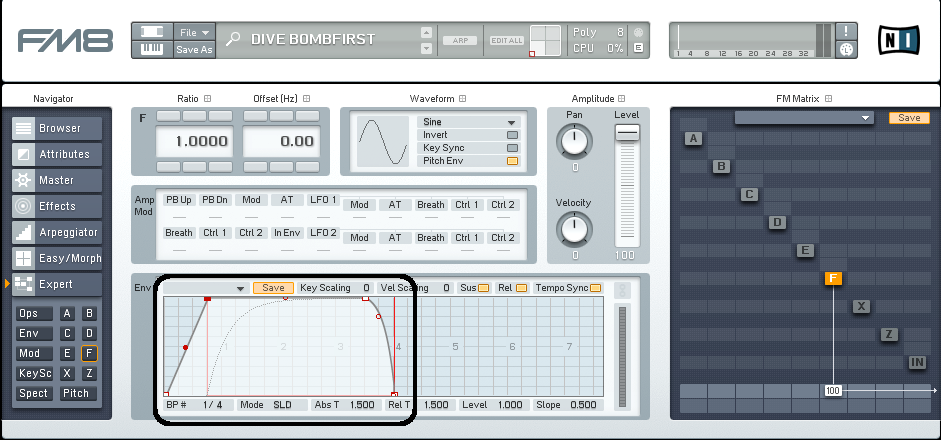Screen dimensions: 941x440
Task: Toggle the ARP button
Action: [460, 40]
